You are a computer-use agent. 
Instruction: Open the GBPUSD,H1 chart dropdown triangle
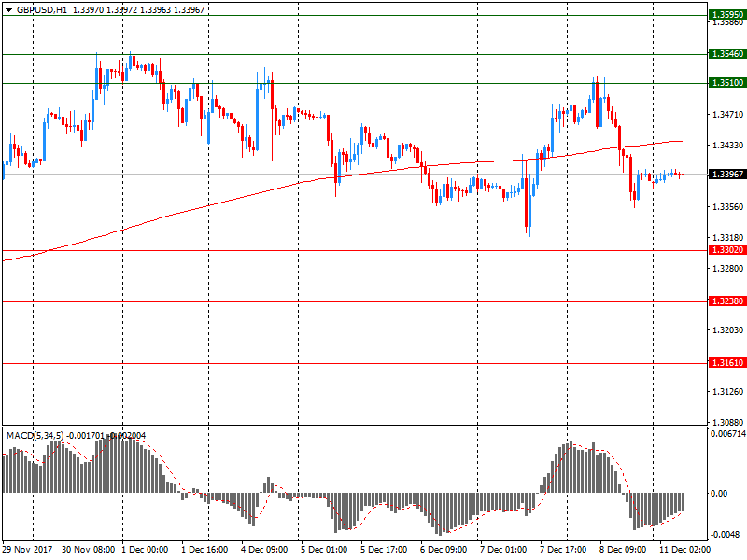pos(9,10)
